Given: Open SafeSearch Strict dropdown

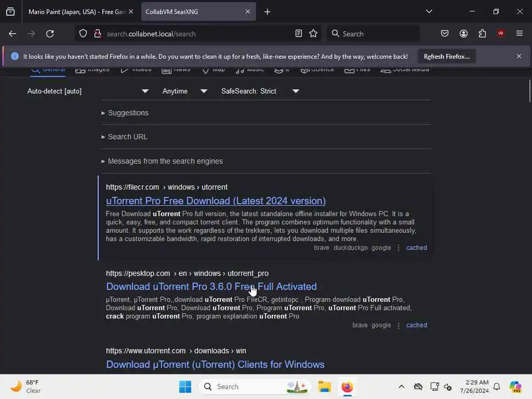Looking at the screenshot, I should (260, 91).
